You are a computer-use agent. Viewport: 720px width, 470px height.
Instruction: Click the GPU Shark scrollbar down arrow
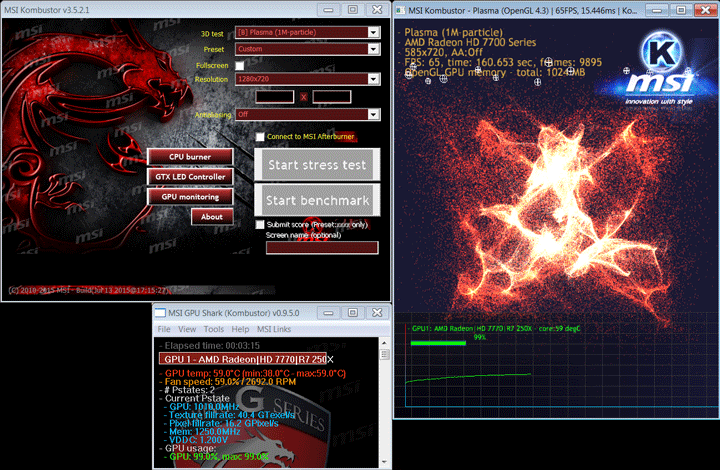tap(384, 462)
